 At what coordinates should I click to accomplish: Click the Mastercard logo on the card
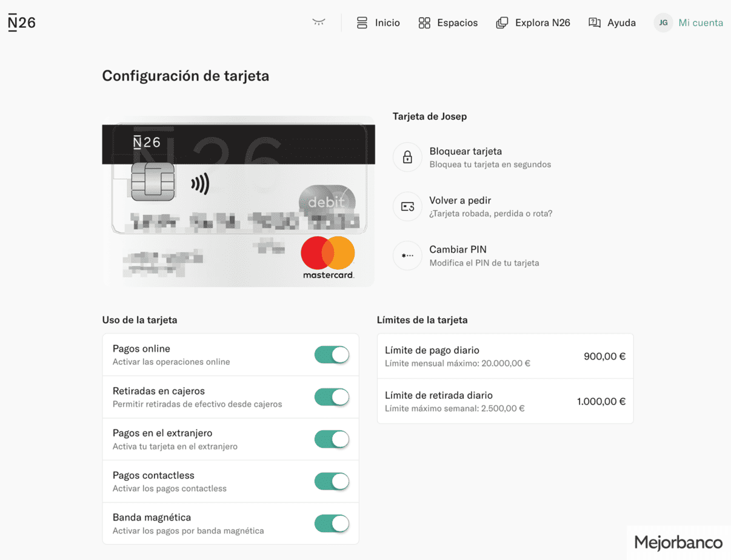point(328,258)
